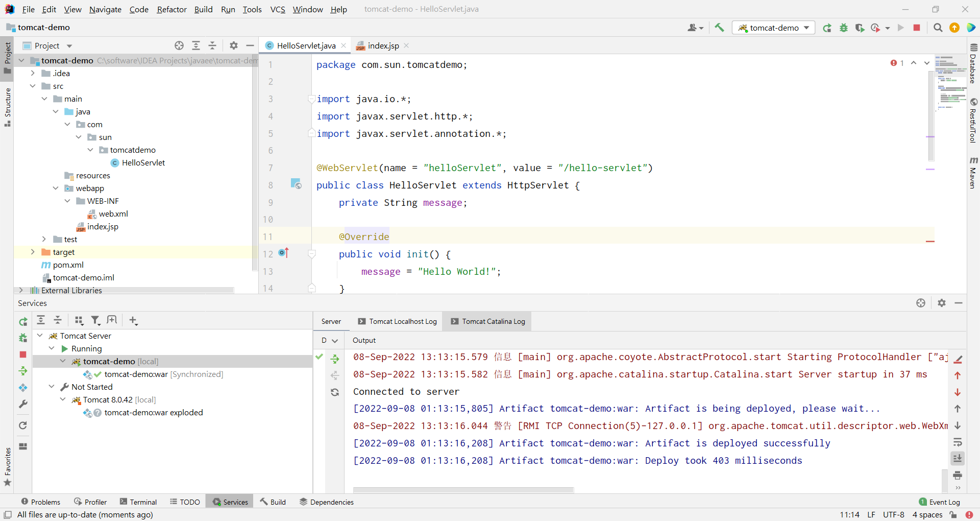
Task: Open Search Everywhere magnifier
Action: coord(938,28)
